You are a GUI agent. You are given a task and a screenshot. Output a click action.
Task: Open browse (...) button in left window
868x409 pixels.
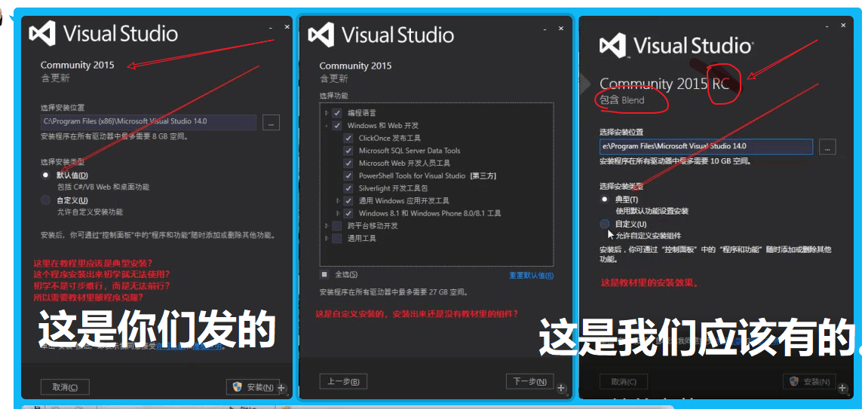coord(271,123)
